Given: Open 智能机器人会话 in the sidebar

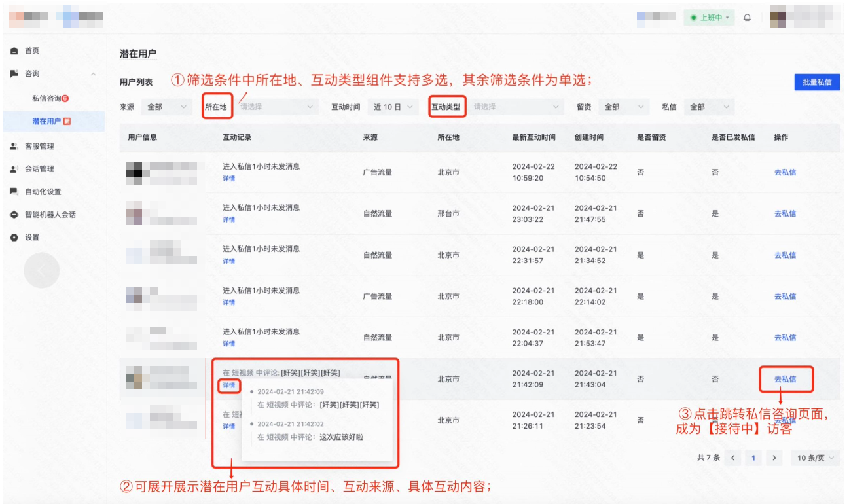Looking at the screenshot, I should (50, 215).
